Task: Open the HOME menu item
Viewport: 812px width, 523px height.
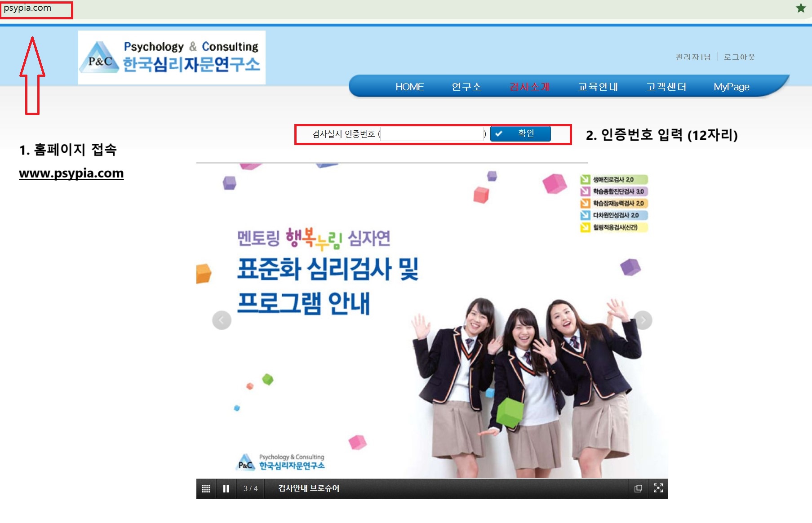Action: [409, 87]
